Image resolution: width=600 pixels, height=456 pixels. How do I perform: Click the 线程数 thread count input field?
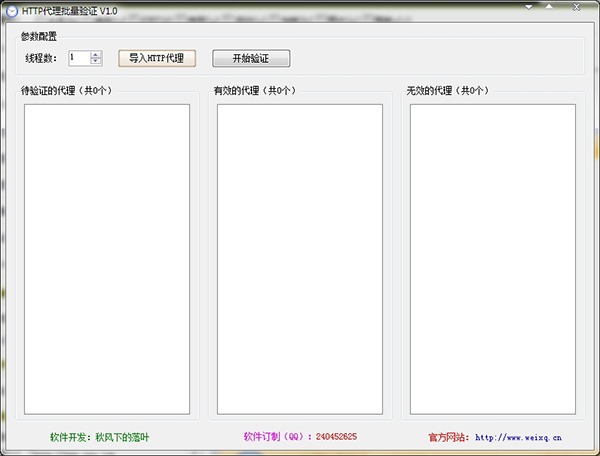[x=78, y=58]
